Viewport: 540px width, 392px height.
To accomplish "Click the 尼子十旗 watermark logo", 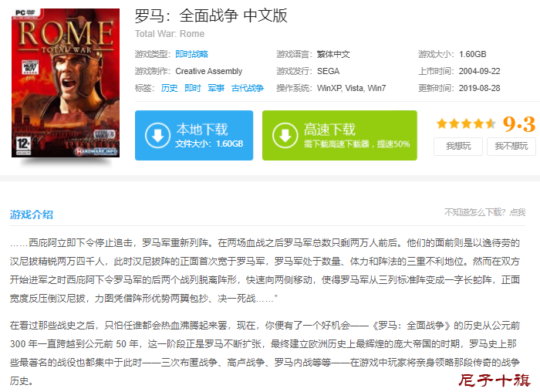I will (x=494, y=380).
